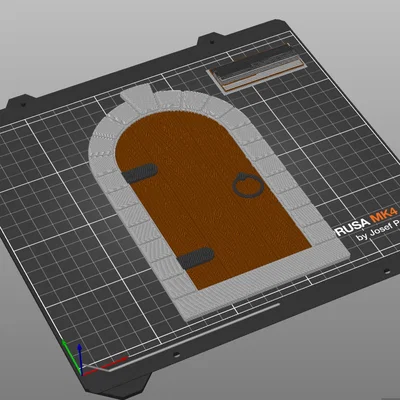Click the round door knocker ring

click(x=248, y=185)
